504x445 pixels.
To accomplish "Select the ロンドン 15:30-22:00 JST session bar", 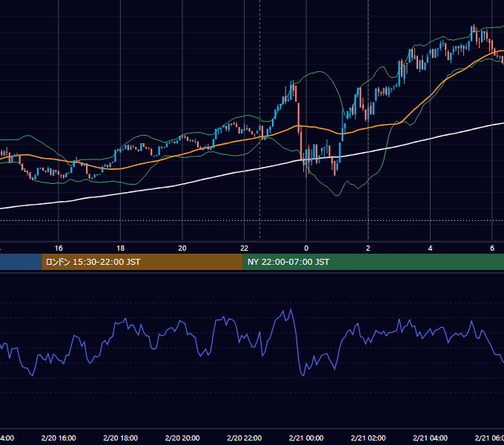I will (142, 262).
